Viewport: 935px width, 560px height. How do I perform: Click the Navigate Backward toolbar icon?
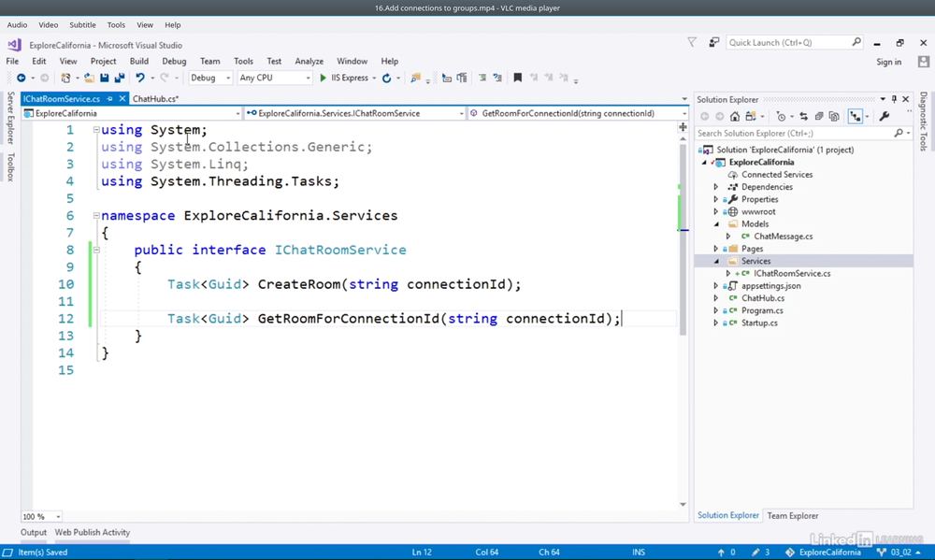tap(21, 78)
